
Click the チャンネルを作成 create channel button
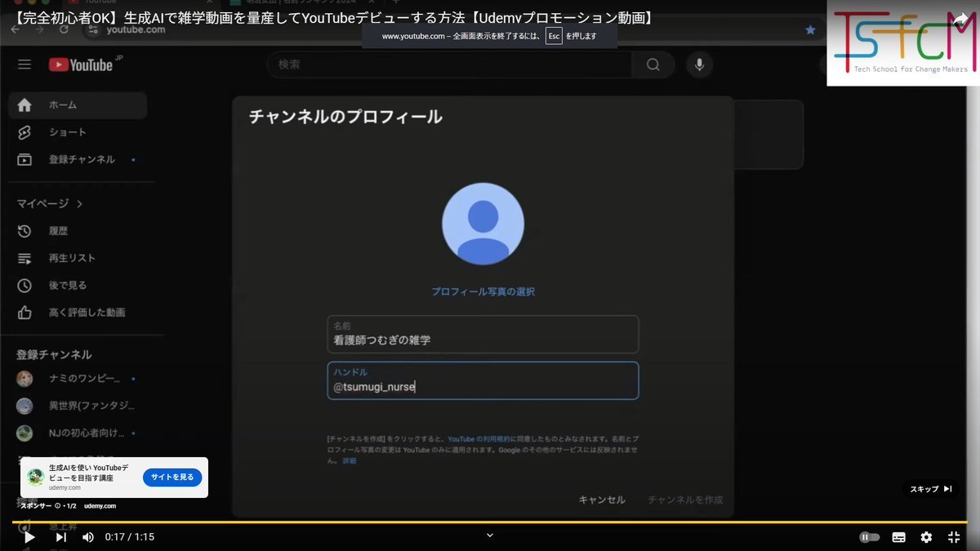click(x=685, y=500)
